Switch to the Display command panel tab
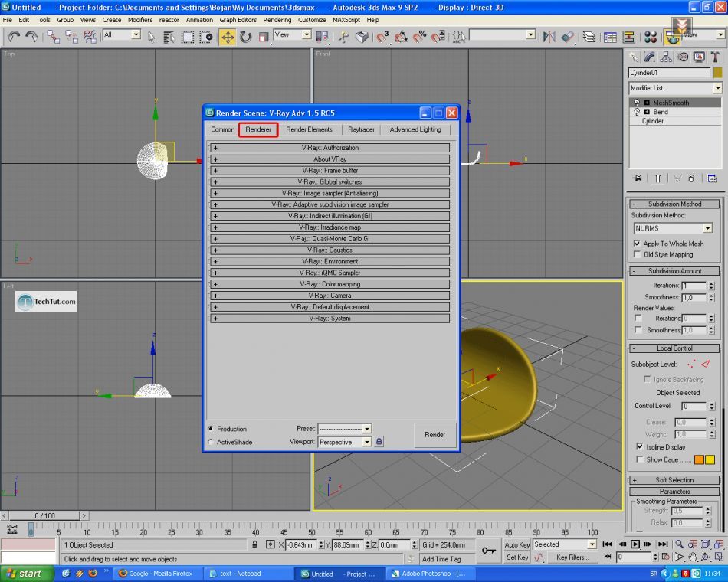This screenshot has height=582, width=728. tap(699, 57)
